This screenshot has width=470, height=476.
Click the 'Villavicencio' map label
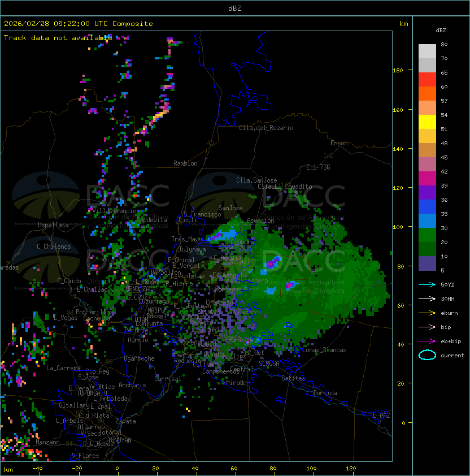[x=114, y=211]
